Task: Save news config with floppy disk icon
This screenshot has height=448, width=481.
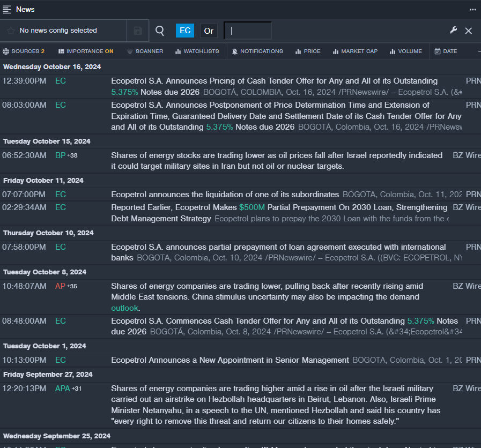Action: pyautogui.click(x=138, y=31)
